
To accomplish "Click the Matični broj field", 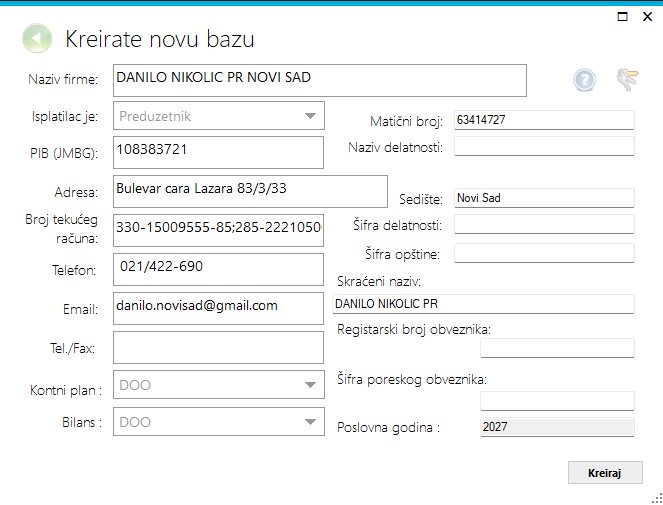I will tap(544, 120).
